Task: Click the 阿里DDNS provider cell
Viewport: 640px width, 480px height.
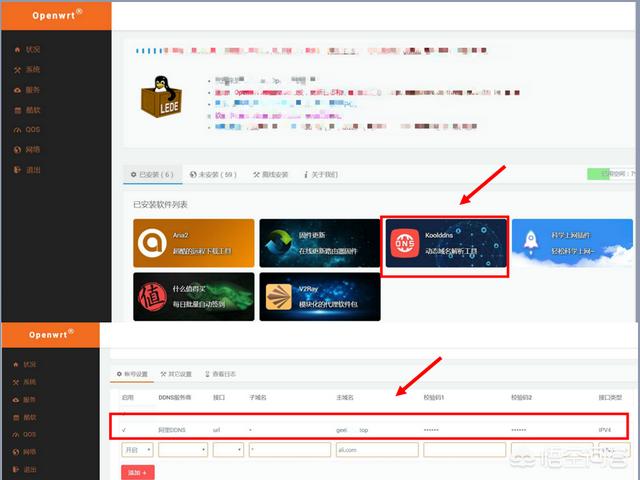Action: click(172, 430)
